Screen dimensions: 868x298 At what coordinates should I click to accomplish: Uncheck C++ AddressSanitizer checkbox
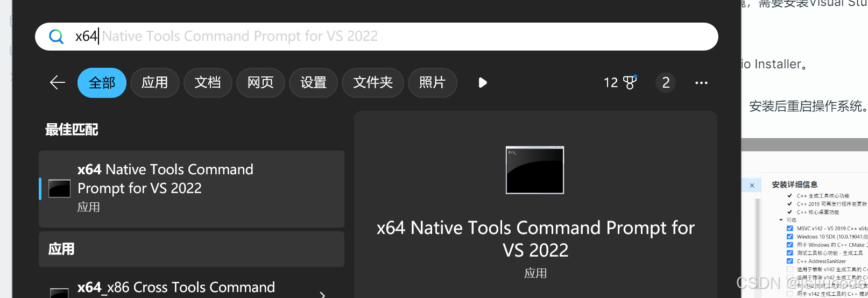(789, 261)
